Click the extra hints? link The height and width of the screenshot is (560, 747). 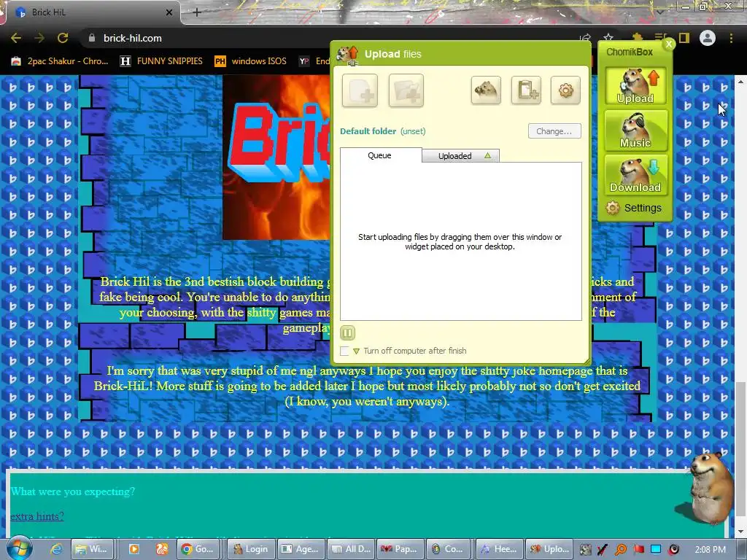point(37,516)
